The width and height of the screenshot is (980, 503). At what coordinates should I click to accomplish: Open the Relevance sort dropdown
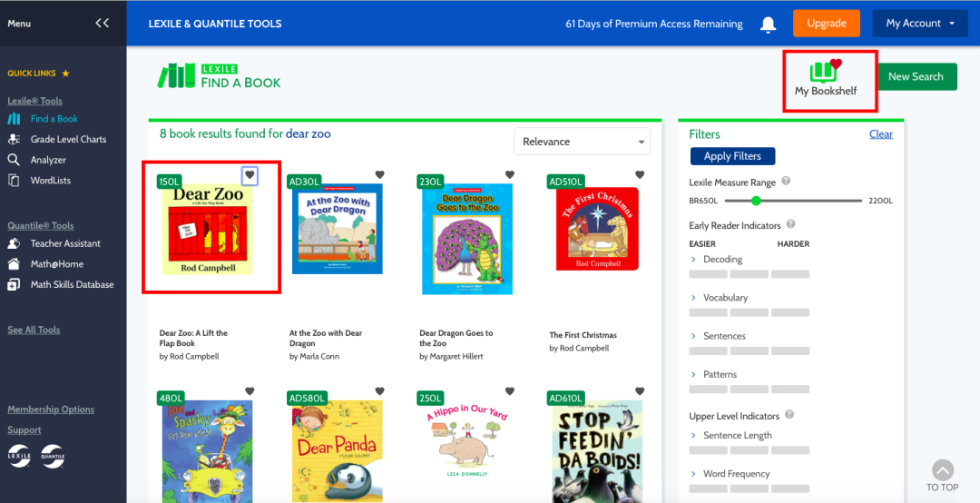pyautogui.click(x=582, y=142)
